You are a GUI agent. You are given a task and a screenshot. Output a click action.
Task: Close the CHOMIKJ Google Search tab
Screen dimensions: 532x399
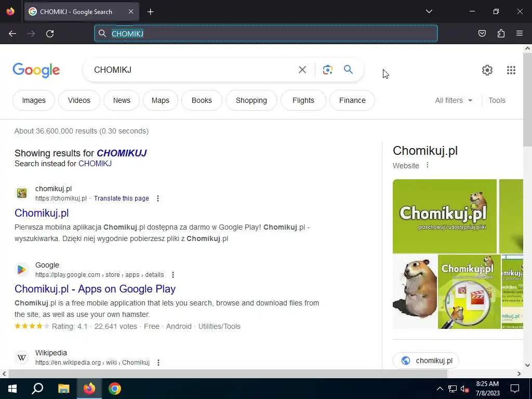click(x=131, y=11)
